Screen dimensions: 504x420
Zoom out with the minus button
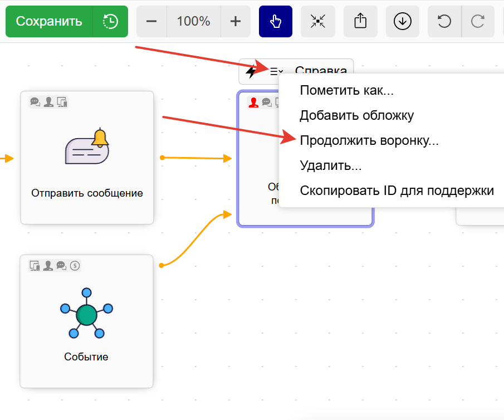(x=151, y=21)
